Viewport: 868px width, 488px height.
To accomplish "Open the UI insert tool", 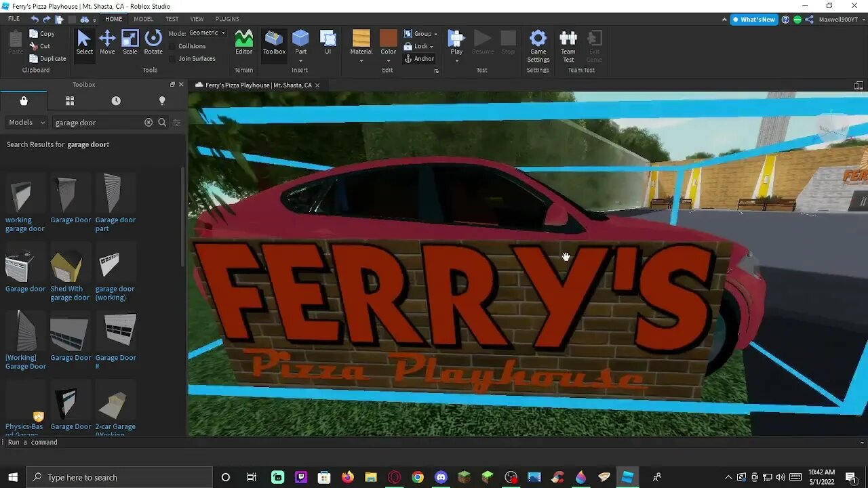I will (328, 42).
